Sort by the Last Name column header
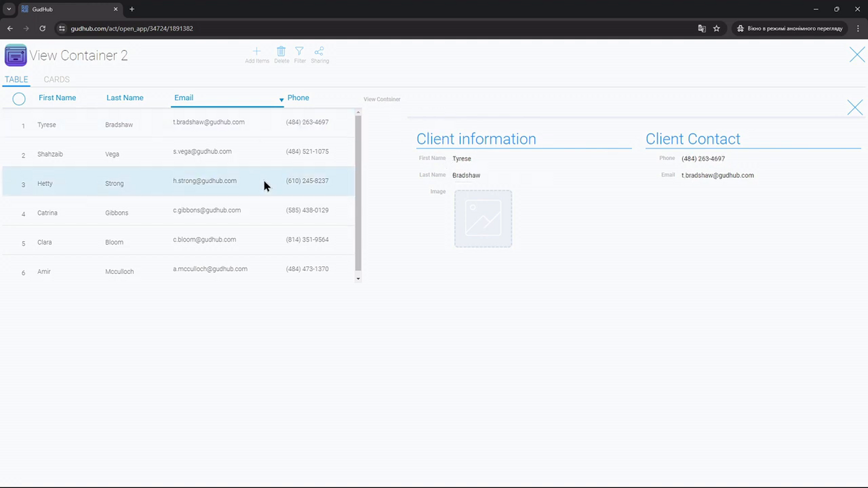 pos(125,98)
